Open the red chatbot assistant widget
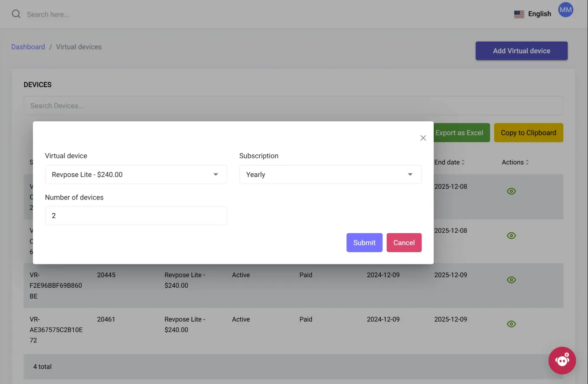Screen dimensions: 588x384 click(562, 360)
